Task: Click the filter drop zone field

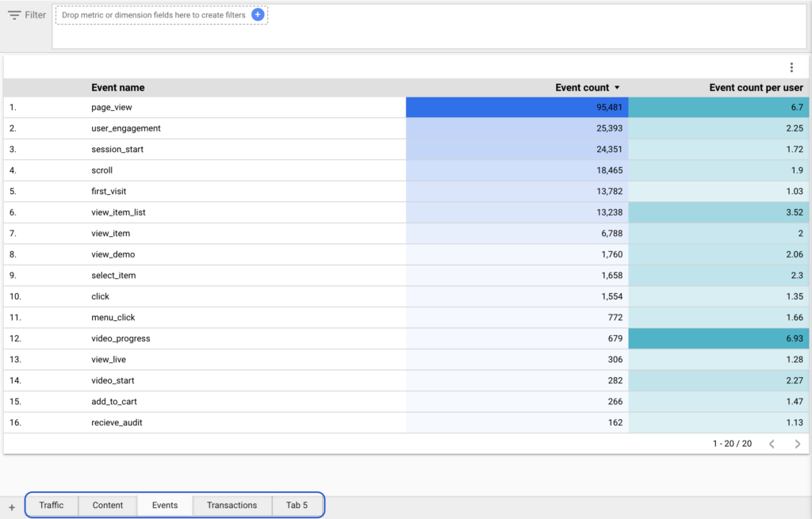Action: tap(162, 15)
